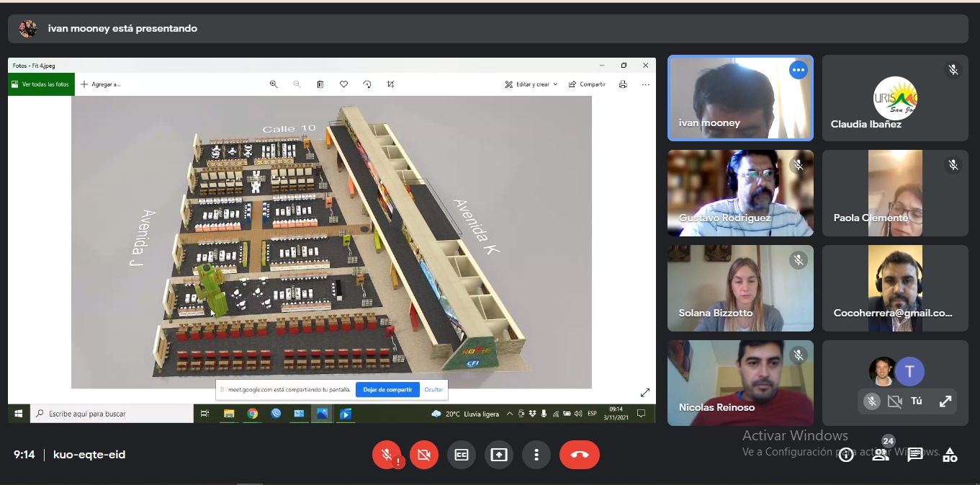Click the present screen button
Screen dimensions: 980x485
tap(499, 455)
